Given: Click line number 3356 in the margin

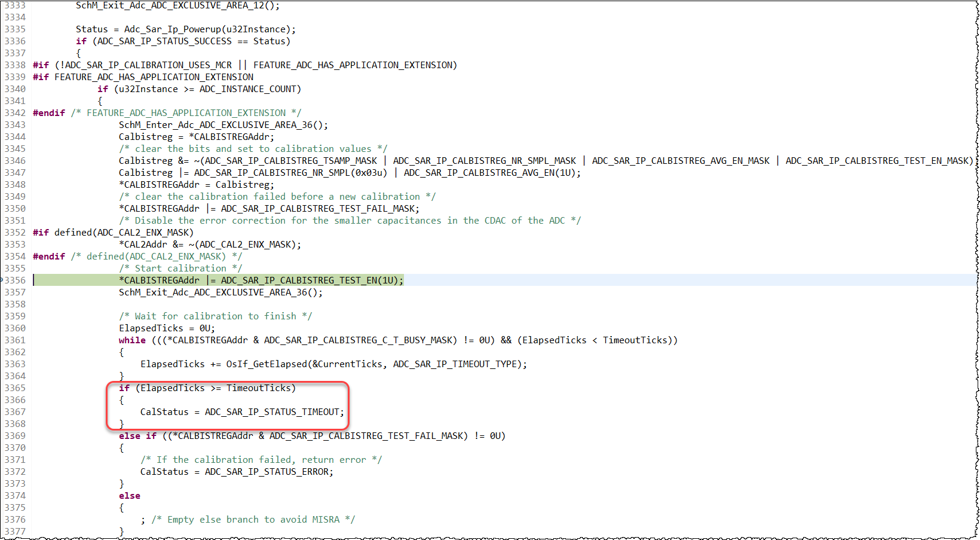Looking at the screenshot, I should coord(16,280).
